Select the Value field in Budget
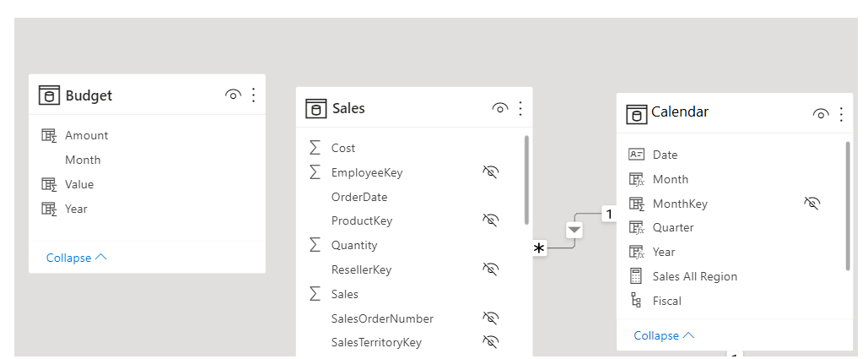 79,184
